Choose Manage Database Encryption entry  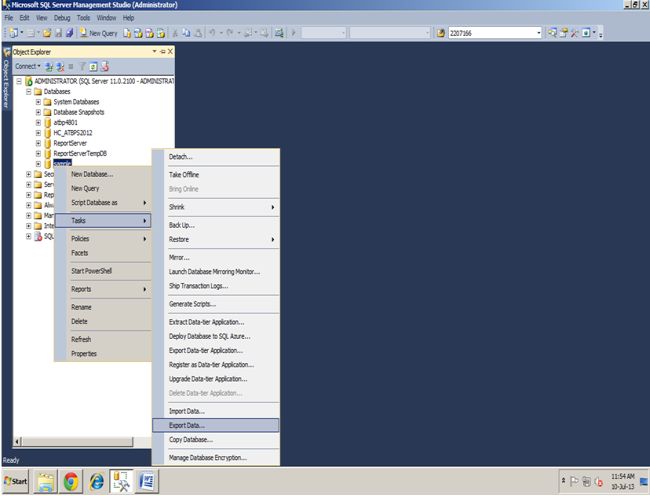[216, 458]
